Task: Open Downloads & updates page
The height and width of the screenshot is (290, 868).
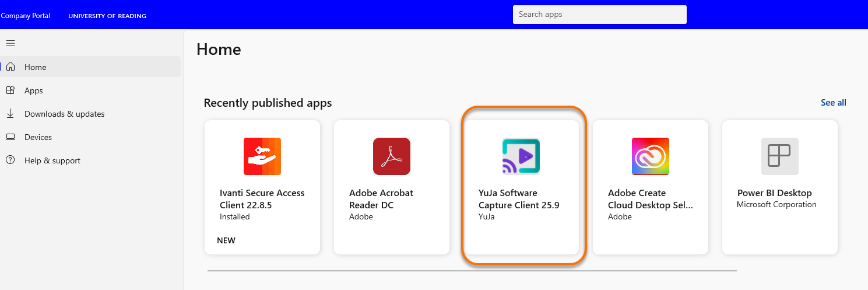Action: [90, 114]
